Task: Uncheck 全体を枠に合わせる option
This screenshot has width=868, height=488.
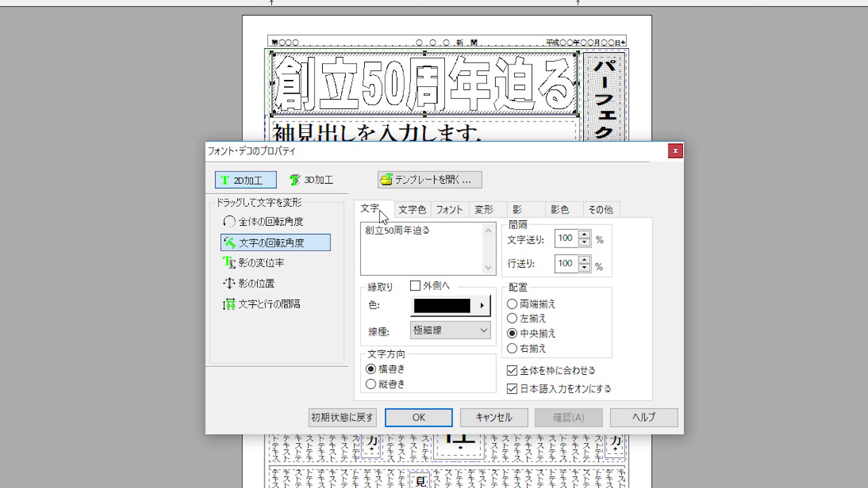Action: [x=513, y=371]
